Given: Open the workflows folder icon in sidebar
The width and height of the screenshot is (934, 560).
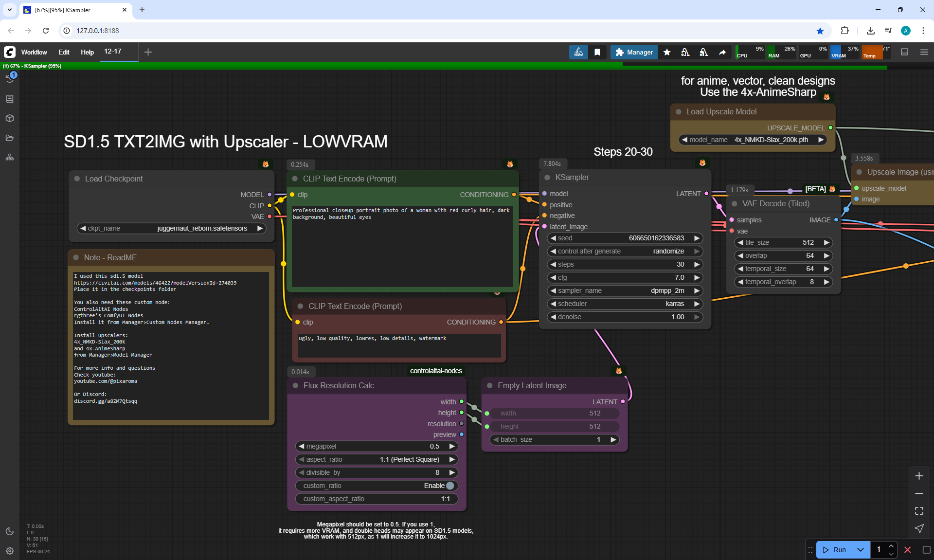Looking at the screenshot, I should [x=10, y=138].
